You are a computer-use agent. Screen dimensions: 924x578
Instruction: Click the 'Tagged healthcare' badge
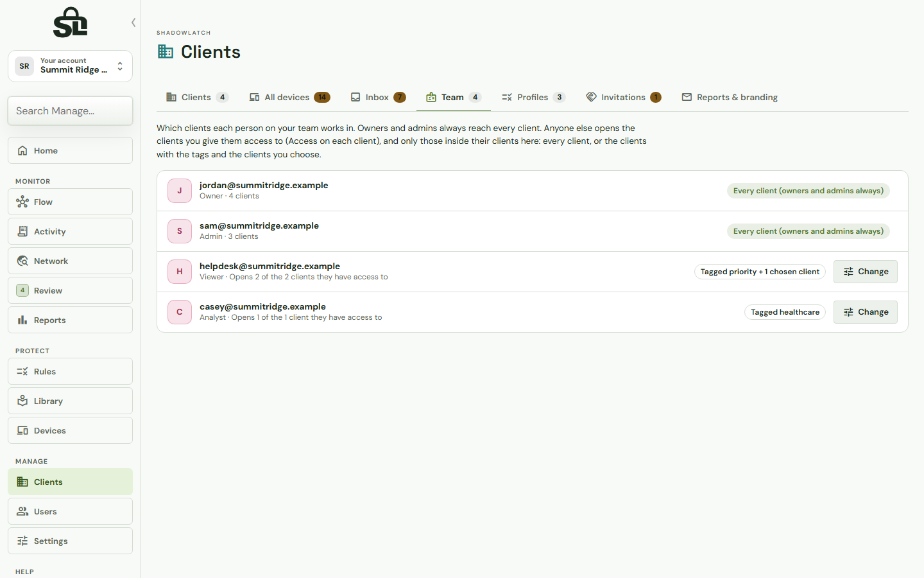click(785, 312)
